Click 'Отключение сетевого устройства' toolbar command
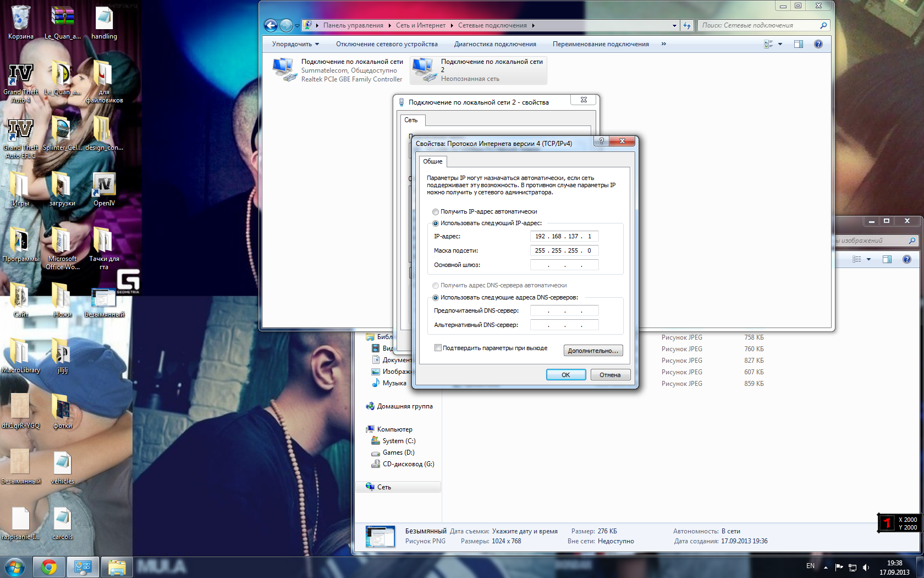The image size is (924, 578). pyautogui.click(x=387, y=44)
